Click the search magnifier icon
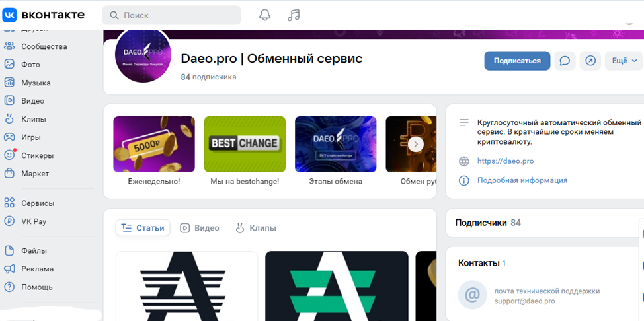The height and width of the screenshot is (321, 644). click(x=114, y=16)
